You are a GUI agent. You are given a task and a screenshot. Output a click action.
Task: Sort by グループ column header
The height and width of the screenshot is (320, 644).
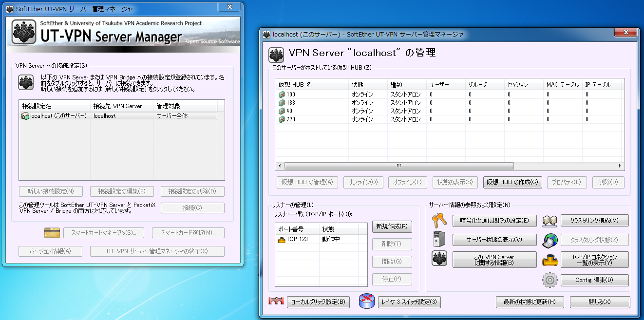[x=485, y=85]
